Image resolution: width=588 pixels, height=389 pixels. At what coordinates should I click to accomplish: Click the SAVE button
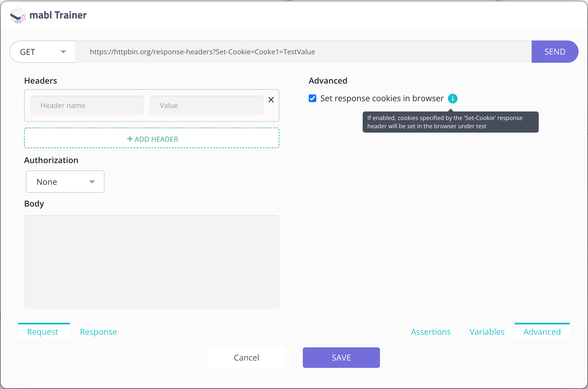[341, 358]
